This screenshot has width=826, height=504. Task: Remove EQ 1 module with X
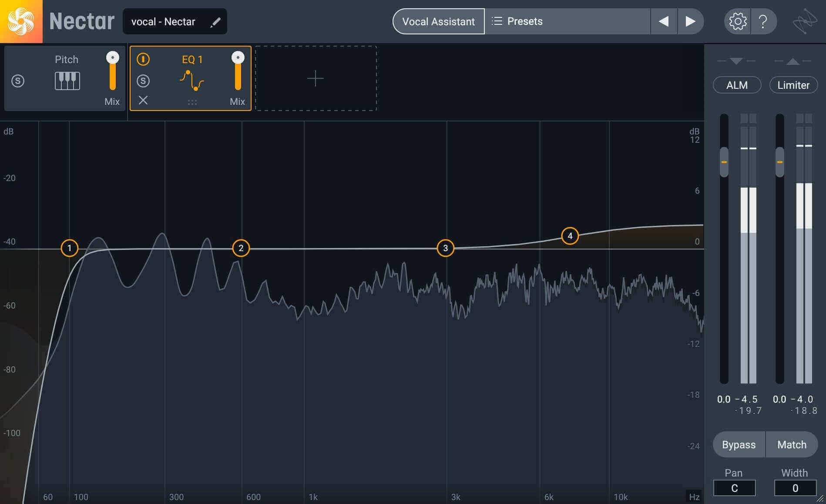(x=143, y=101)
